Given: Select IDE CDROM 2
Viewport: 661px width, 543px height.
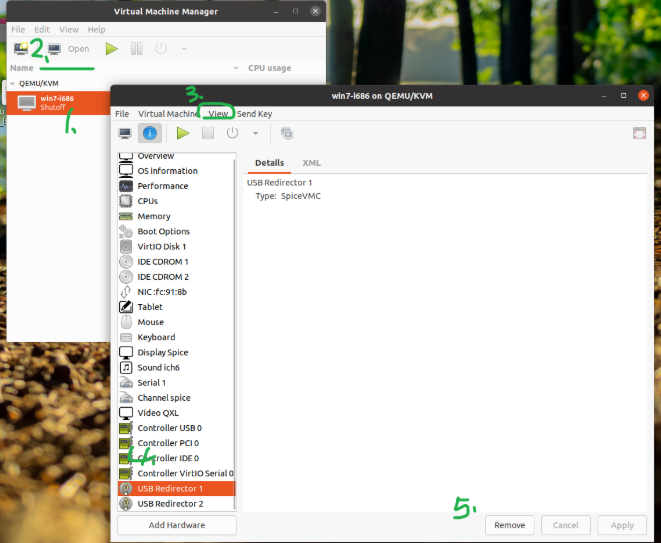Looking at the screenshot, I should [176, 277].
